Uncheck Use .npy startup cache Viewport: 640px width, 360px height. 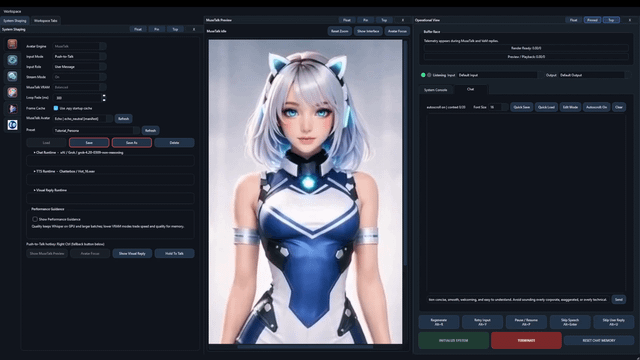click(56, 108)
